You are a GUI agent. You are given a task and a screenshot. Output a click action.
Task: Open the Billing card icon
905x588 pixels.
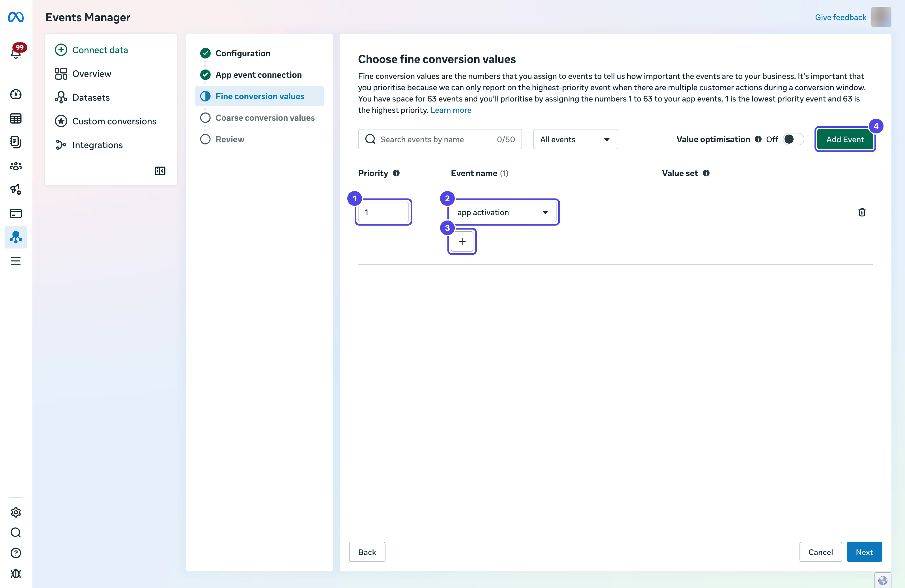pos(16,213)
